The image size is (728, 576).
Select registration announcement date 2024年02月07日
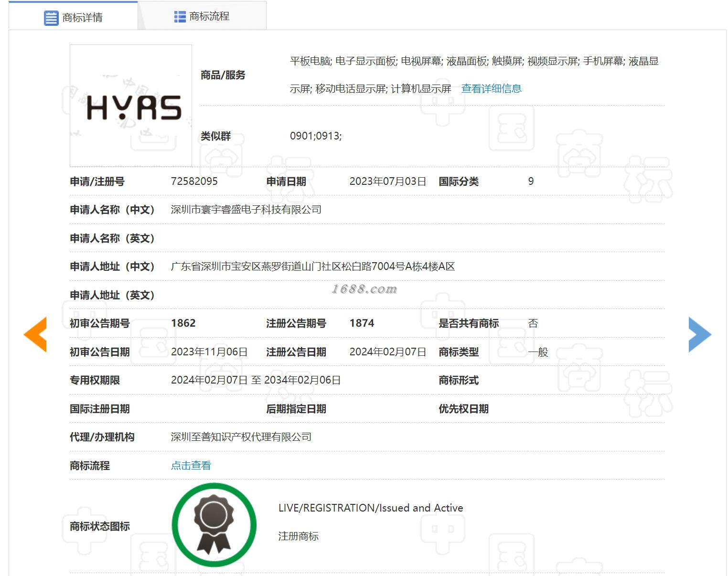click(387, 352)
